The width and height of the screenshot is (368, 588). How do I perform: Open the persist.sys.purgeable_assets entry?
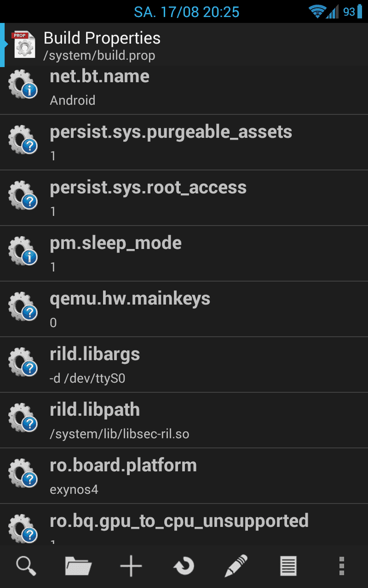point(184,142)
